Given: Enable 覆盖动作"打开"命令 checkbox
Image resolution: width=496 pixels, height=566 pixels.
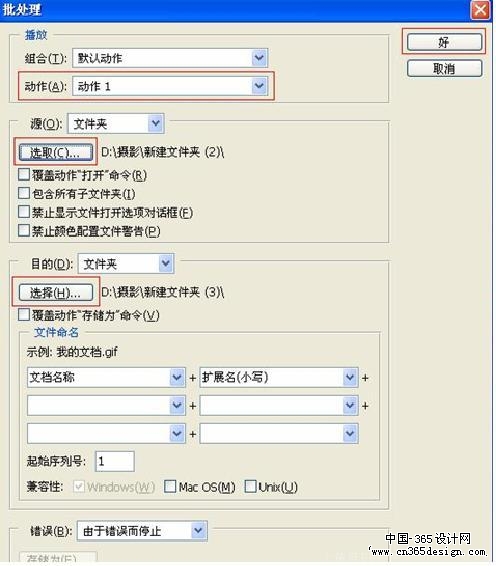Looking at the screenshot, I should coord(24,175).
